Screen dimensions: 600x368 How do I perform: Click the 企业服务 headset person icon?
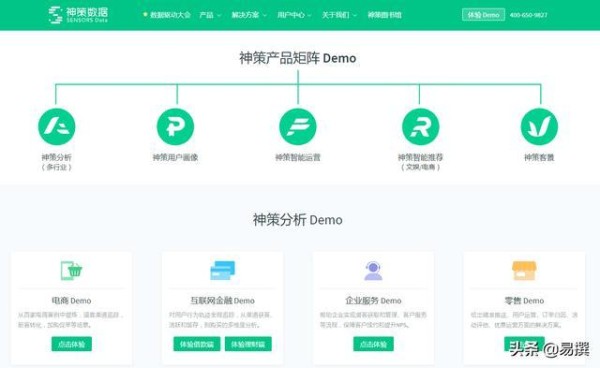point(373,270)
